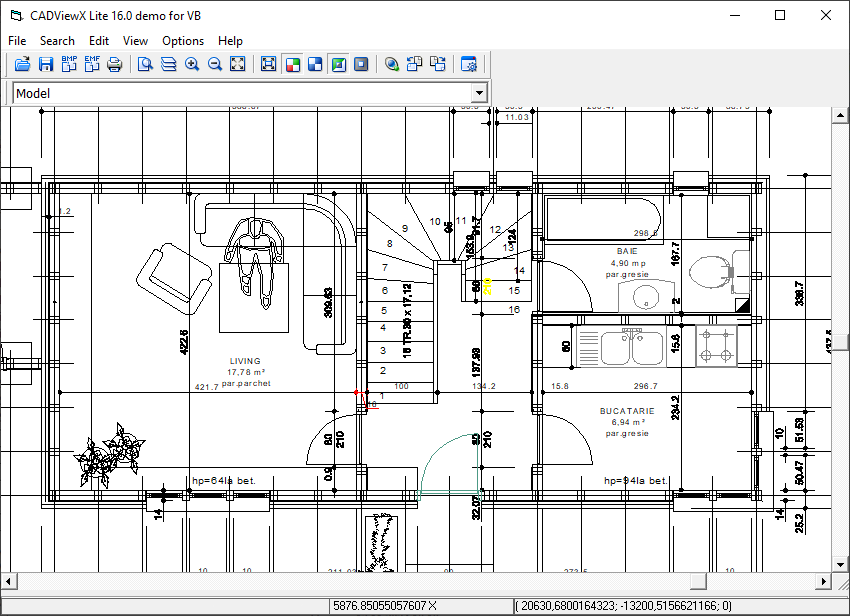
Task: Click the Zoom Out magnifier icon
Action: pyautogui.click(x=215, y=64)
